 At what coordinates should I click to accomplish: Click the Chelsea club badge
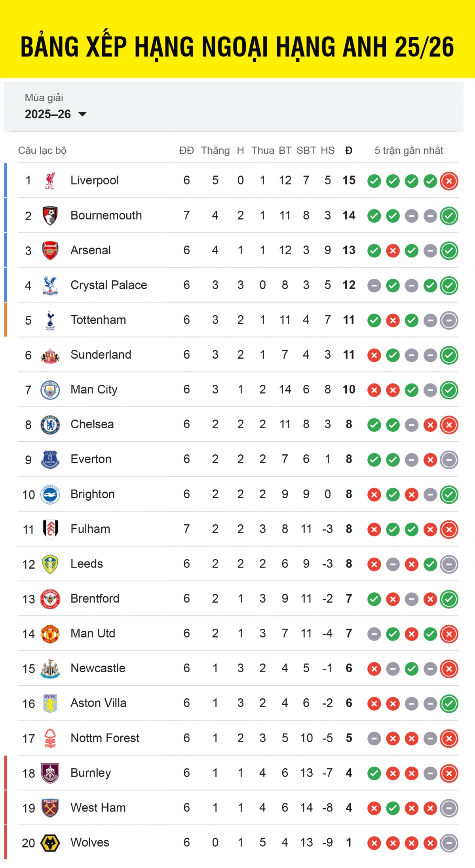click(50, 425)
